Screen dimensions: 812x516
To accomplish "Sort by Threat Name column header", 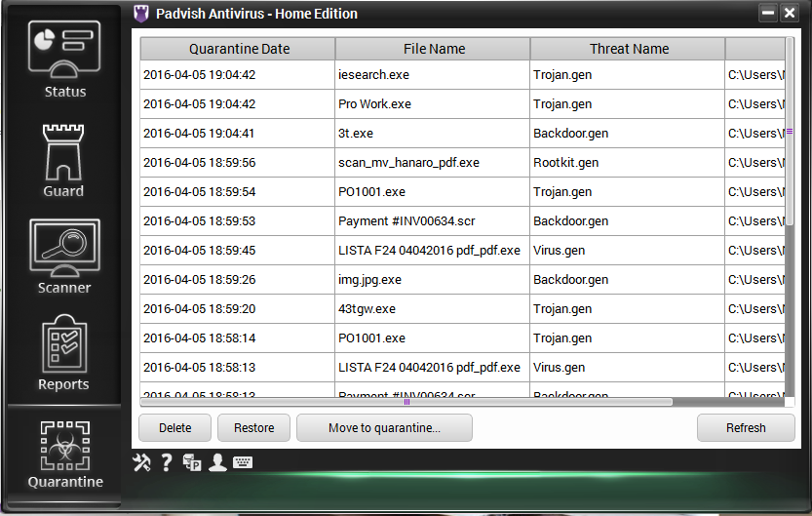I will [628, 49].
